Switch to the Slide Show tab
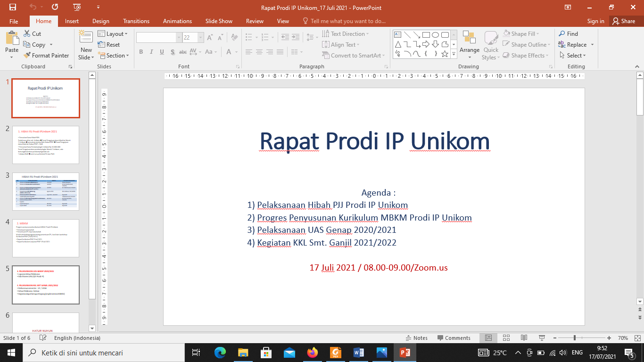This screenshot has height=362, width=644. [219, 21]
